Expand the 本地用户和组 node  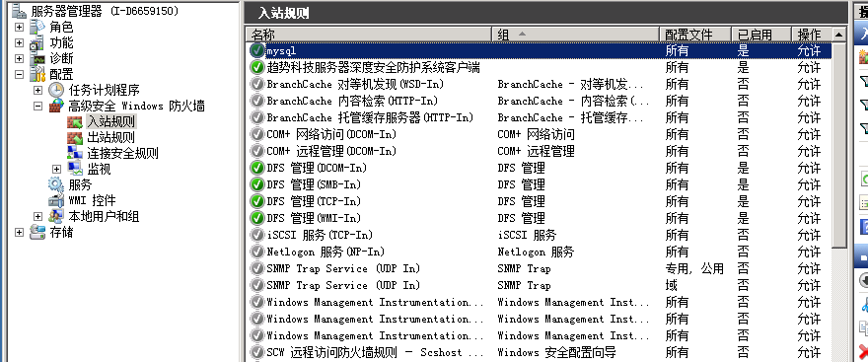38,216
